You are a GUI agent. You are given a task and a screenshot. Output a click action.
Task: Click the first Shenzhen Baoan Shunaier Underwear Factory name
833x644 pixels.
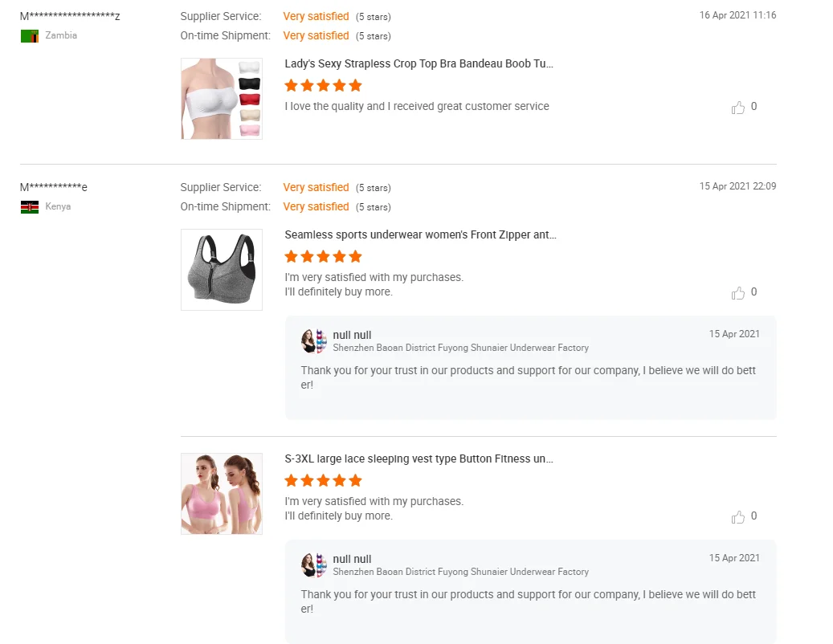[460, 348]
